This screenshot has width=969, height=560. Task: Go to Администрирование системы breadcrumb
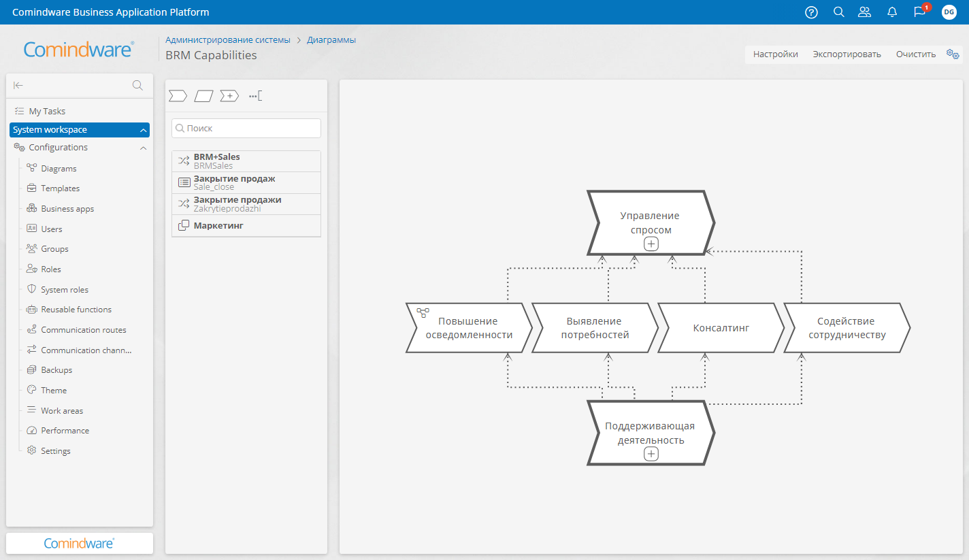228,39
